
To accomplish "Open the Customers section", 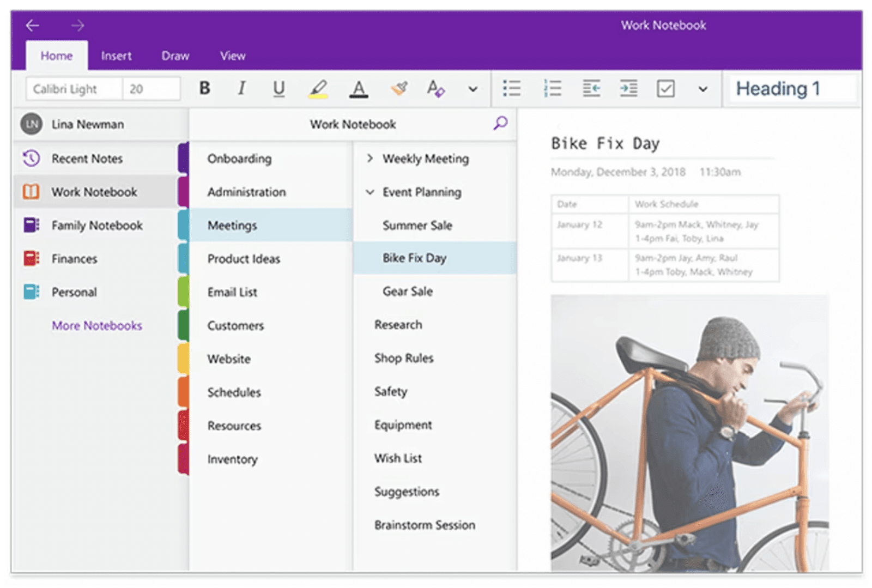I will pyautogui.click(x=270, y=325).
